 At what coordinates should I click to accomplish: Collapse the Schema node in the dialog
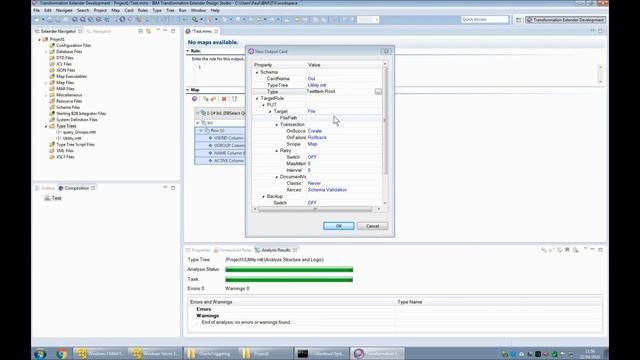click(257, 72)
